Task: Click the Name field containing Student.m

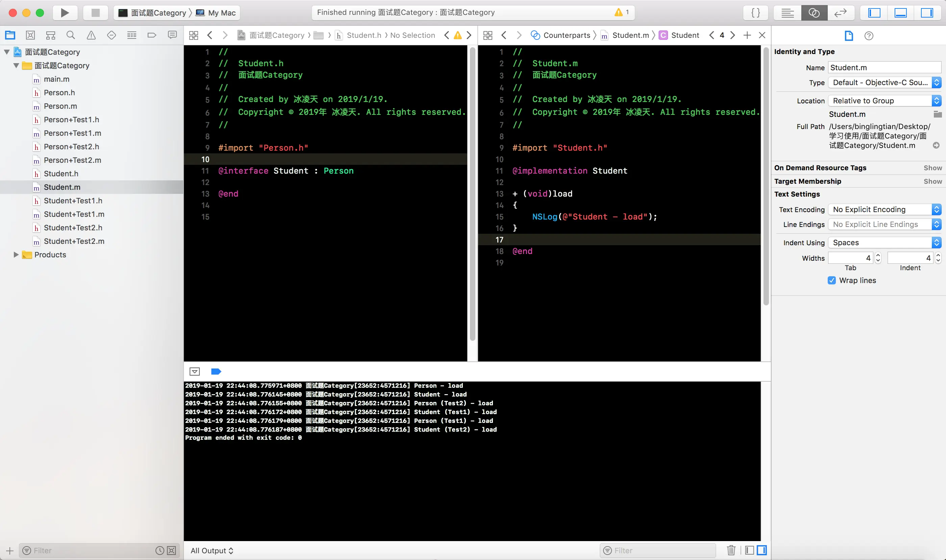Action: pyautogui.click(x=884, y=68)
